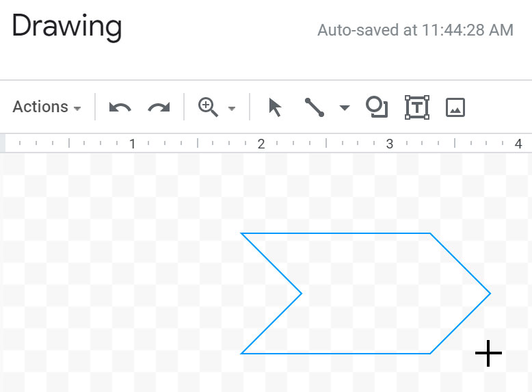Open the Actions dropdown menu
The width and height of the screenshot is (532, 392).
(46, 107)
